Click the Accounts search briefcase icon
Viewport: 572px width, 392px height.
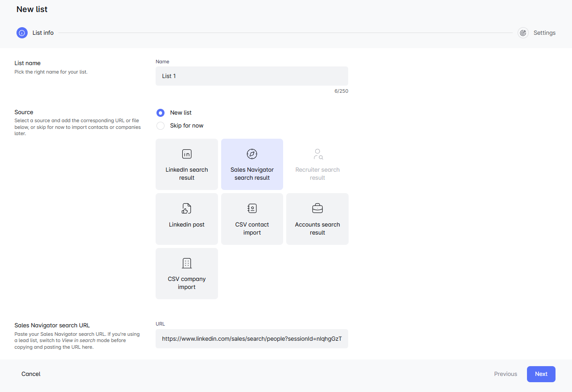pyautogui.click(x=317, y=208)
